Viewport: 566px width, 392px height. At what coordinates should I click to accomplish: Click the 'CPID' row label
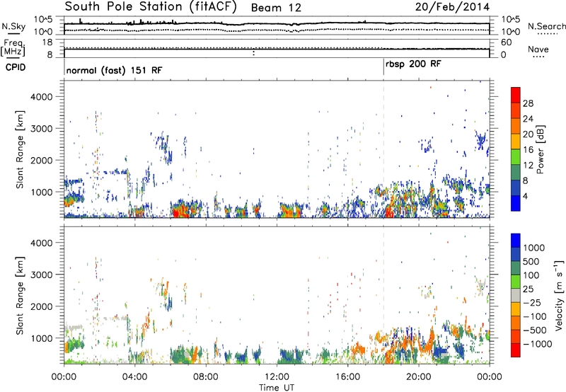click(x=16, y=67)
